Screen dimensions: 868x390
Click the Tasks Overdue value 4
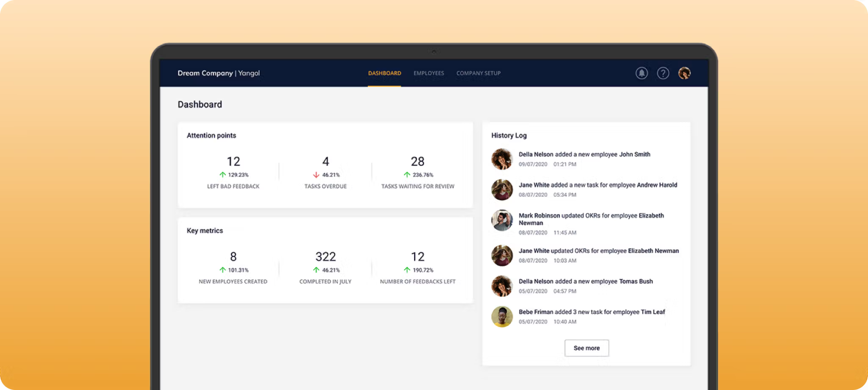coord(325,162)
